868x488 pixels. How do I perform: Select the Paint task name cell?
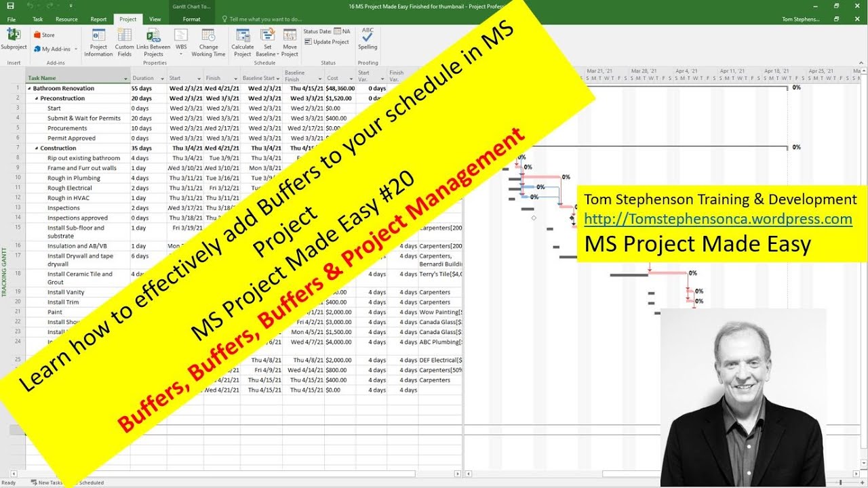[x=78, y=312]
